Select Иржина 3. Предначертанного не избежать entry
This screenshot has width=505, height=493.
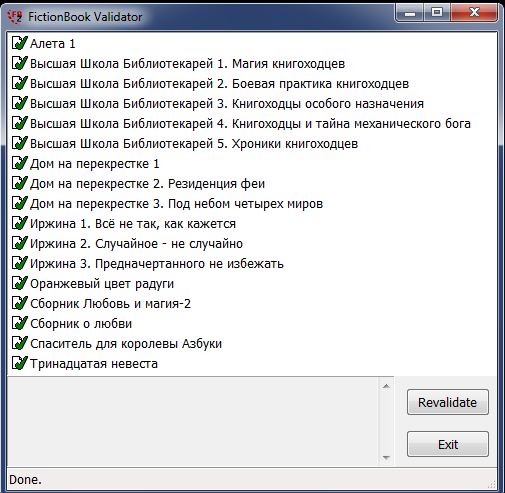coord(157,264)
